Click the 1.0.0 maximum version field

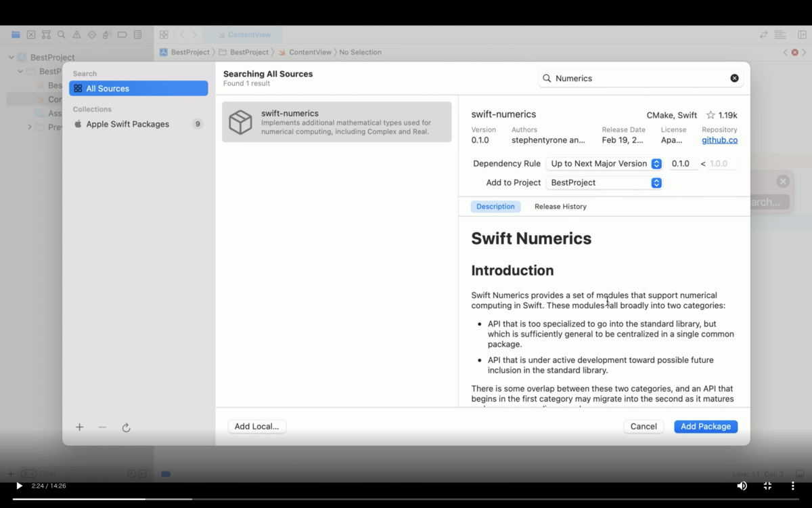(721, 164)
